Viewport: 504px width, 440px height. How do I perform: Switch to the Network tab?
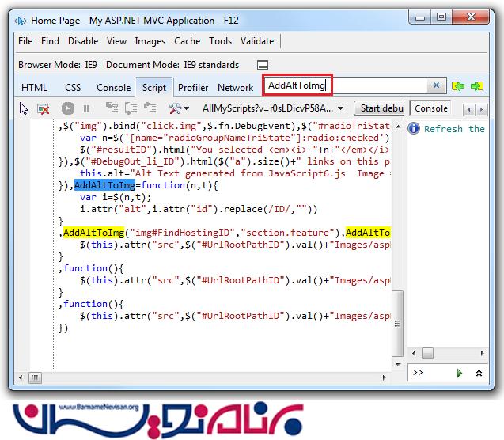pyautogui.click(x=235, y=88)
